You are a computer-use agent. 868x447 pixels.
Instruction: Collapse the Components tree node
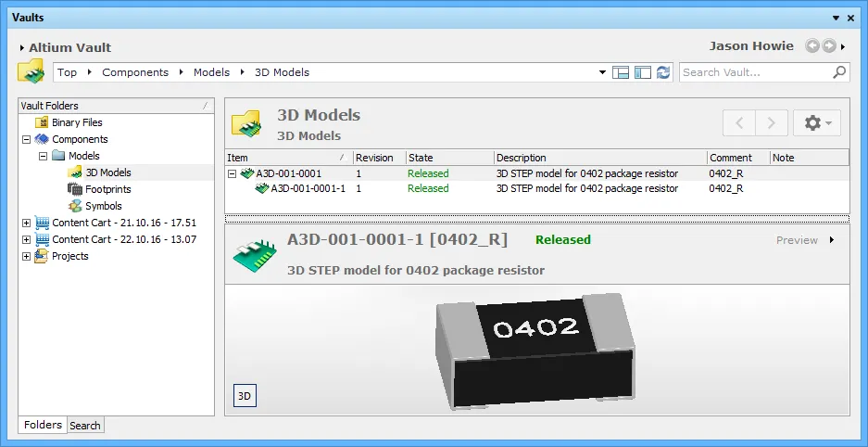tap(26, 140)
